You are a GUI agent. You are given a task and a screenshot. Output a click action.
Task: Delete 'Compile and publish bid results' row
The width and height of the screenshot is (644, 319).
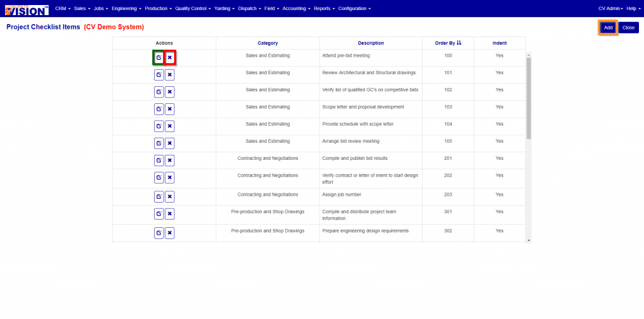(170, 160)
